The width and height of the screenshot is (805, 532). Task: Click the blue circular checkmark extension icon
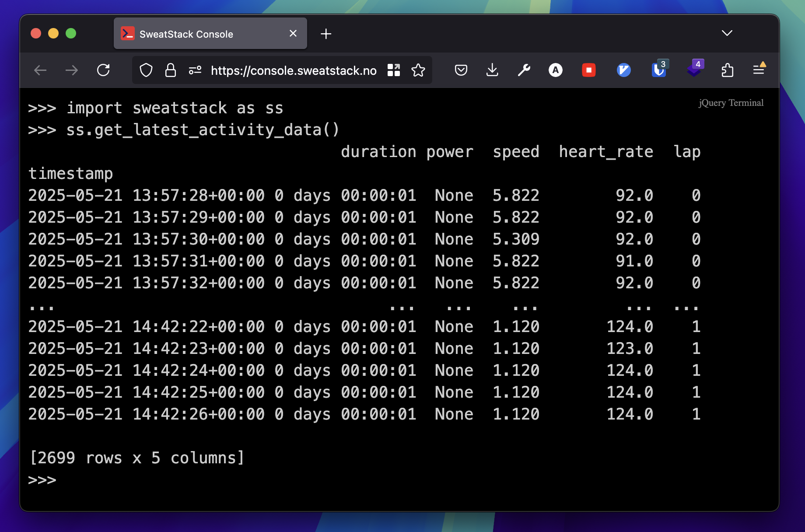624,70
